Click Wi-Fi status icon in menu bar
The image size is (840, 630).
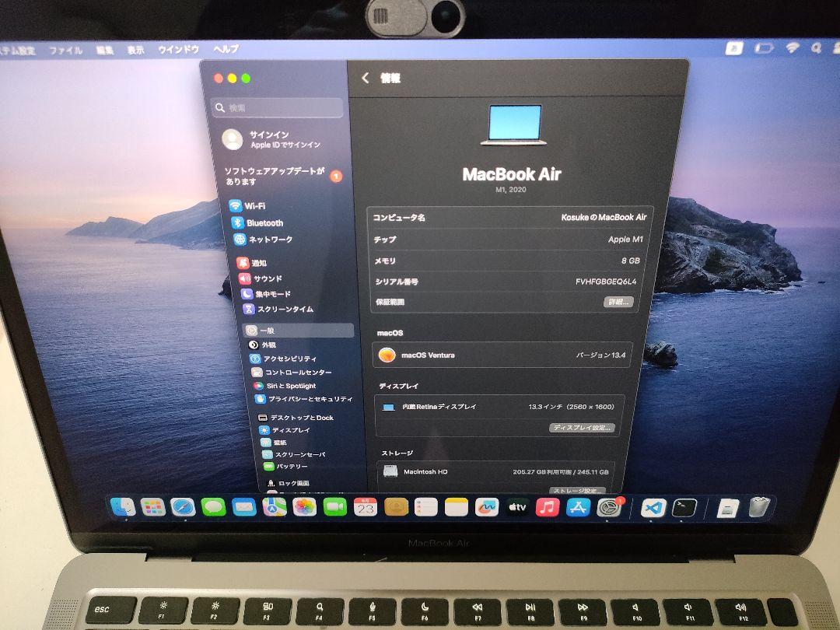792,47
